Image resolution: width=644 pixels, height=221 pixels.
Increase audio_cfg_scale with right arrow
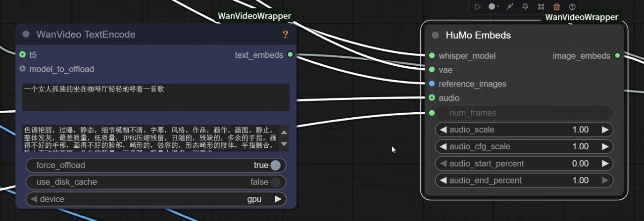[x=605, y=146]
